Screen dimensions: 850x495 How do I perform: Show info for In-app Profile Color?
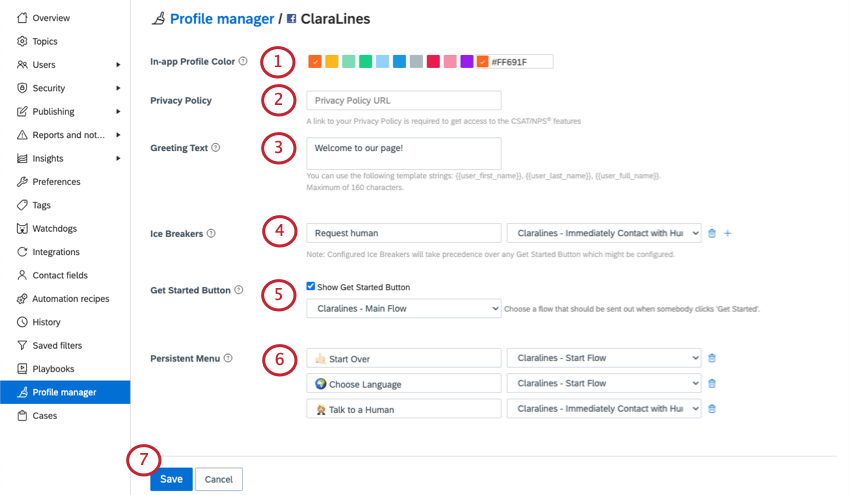pyautogui.click(x=243, y=61)
